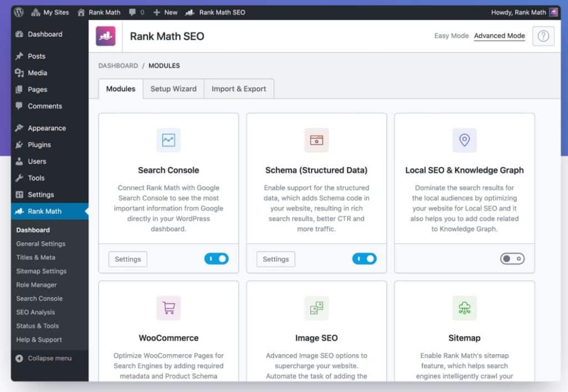This screenshot has height=392, width=568.
Task: Click the Schema structured data icon
Action: 316,140
